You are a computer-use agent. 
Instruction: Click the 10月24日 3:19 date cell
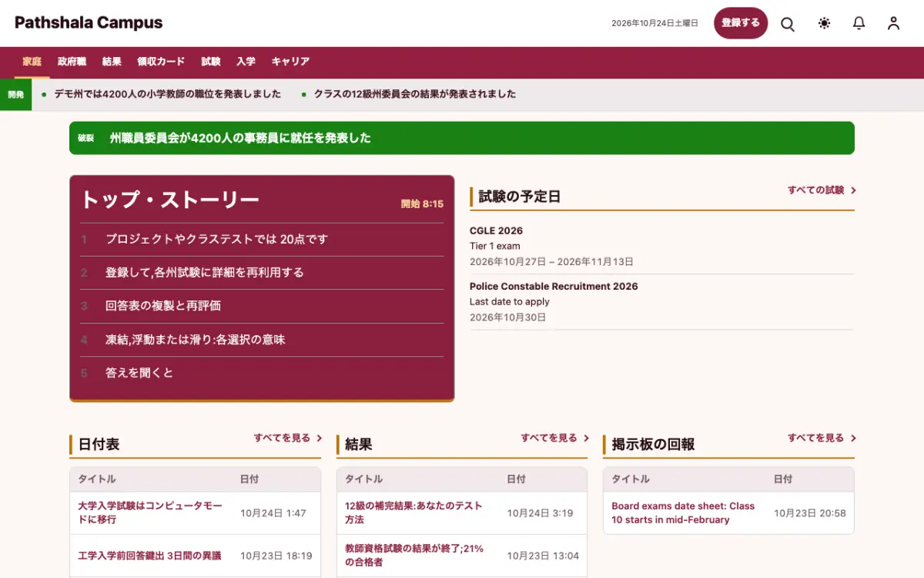point(540,513)
